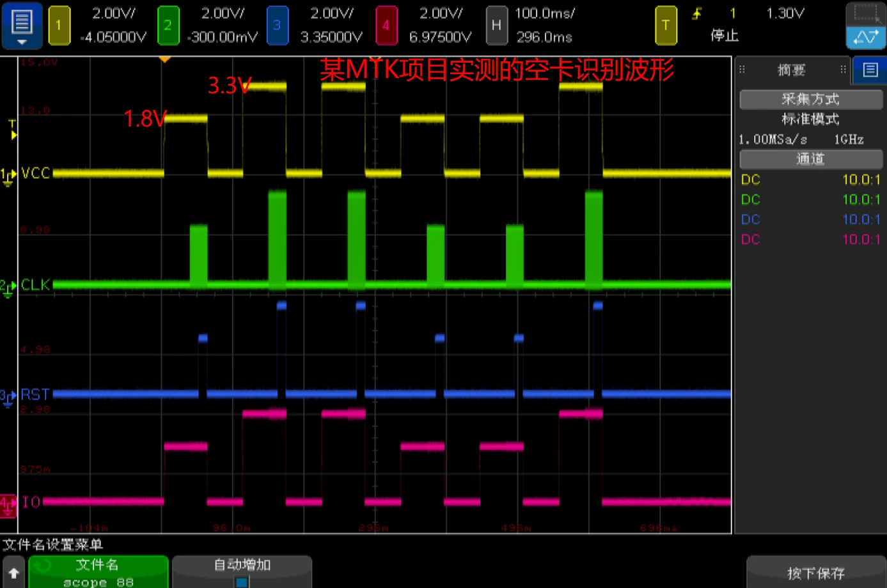
Task: Click the 文件名 scope 88 softkey
Action: click(x=98, y=572)
